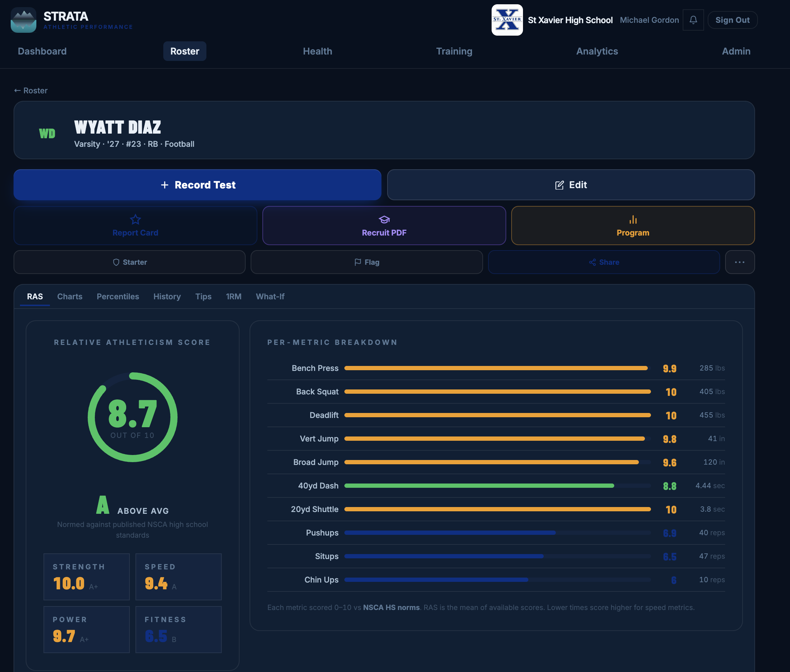Open the Program button

[633, 226]
